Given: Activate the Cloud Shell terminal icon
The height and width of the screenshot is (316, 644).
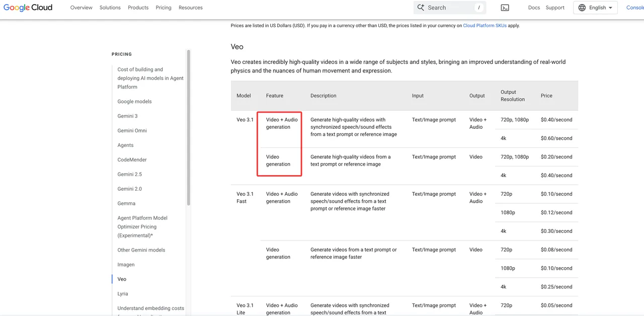Looking at the screenshot, I should 505,8.
